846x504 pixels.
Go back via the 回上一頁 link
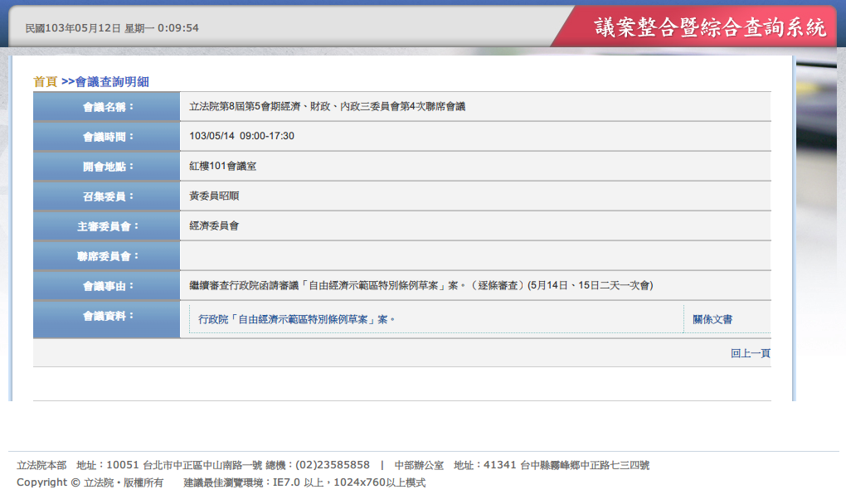(x=750, y=353)
